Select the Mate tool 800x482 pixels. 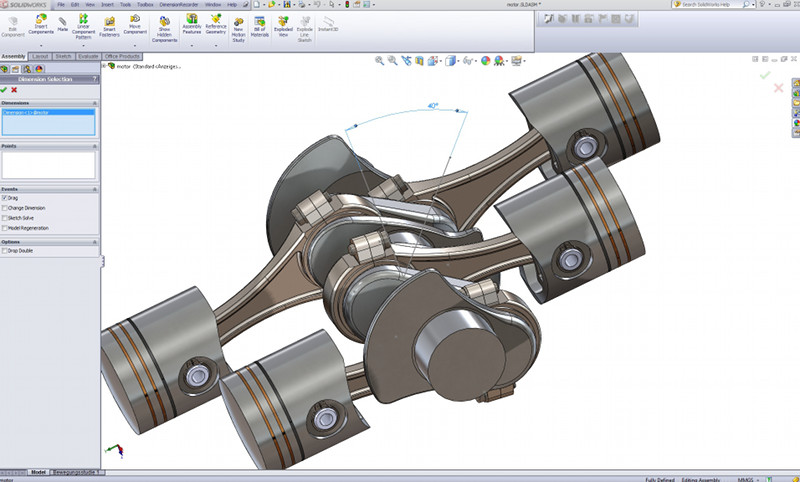tap(62, 20)
